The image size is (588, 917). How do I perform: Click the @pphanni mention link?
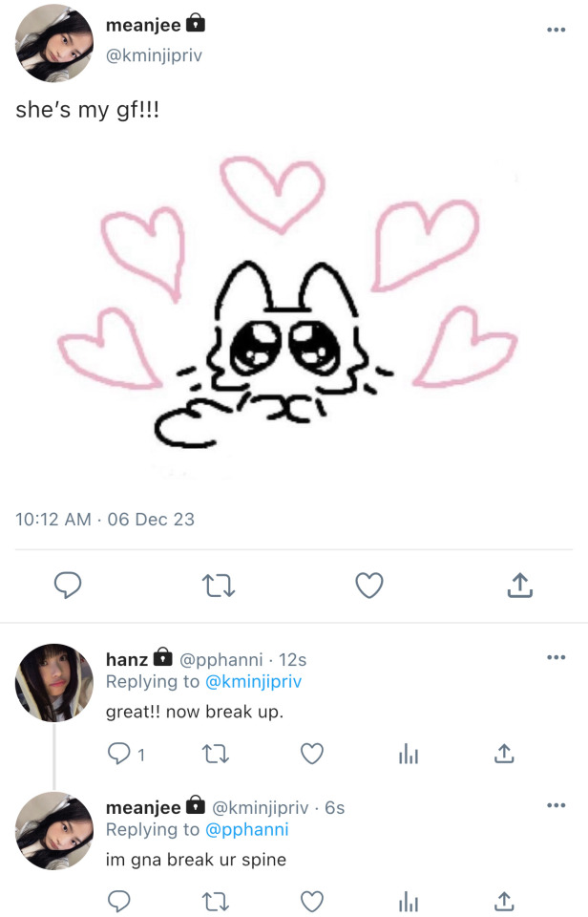coord(247,829)
